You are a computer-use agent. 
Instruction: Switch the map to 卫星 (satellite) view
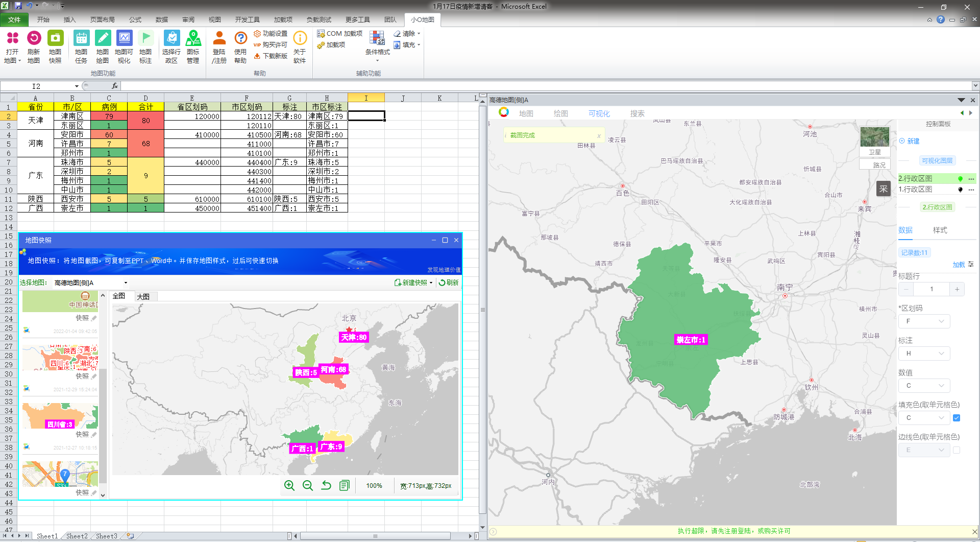click(875, 142)
